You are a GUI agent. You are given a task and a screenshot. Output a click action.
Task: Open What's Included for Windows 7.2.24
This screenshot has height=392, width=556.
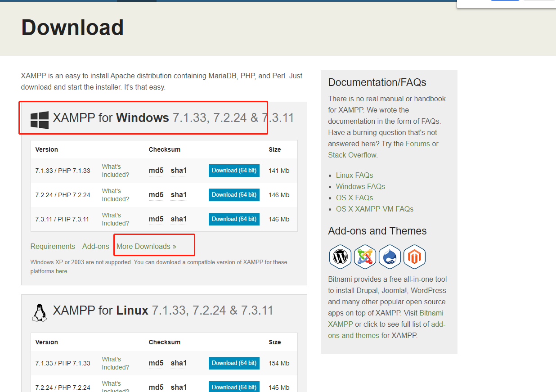(115, 195)
